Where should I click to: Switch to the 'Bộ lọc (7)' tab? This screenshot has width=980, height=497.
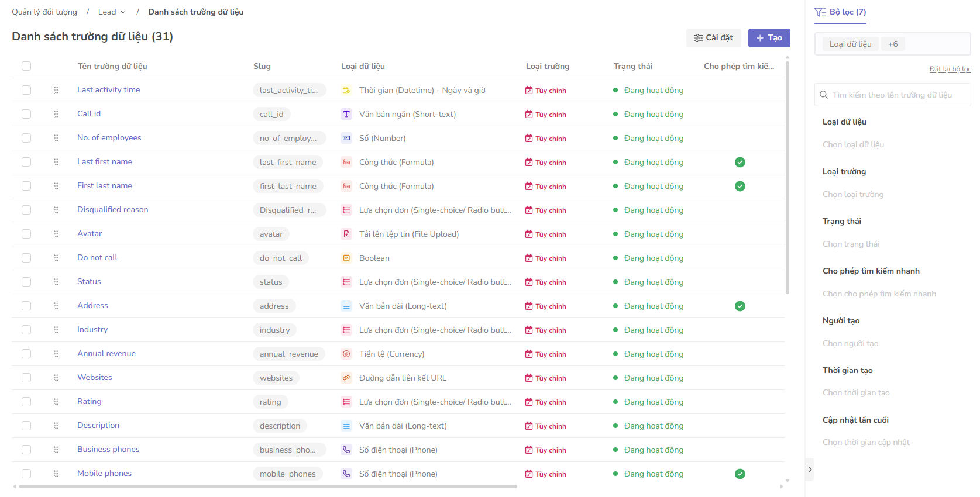tap(840, 12)
